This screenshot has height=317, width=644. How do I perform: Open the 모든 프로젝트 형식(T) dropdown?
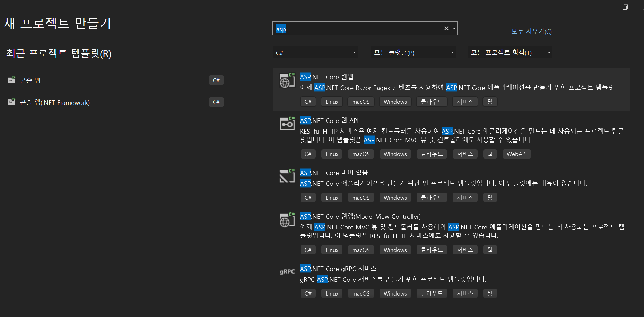510,53
